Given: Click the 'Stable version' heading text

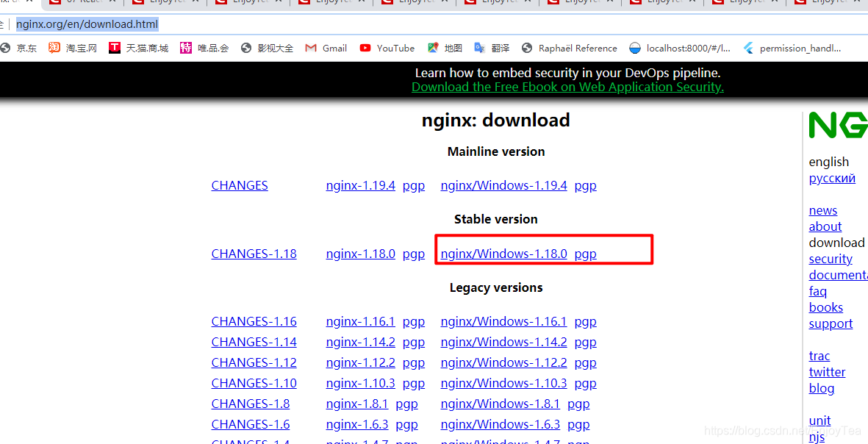Looking at the screenshot, I should [x=496, y=219].
